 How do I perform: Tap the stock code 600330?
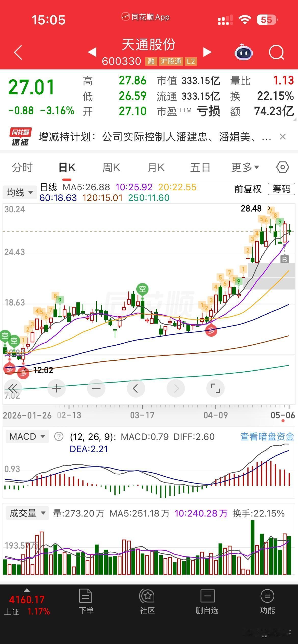click(x=121, y=61)
